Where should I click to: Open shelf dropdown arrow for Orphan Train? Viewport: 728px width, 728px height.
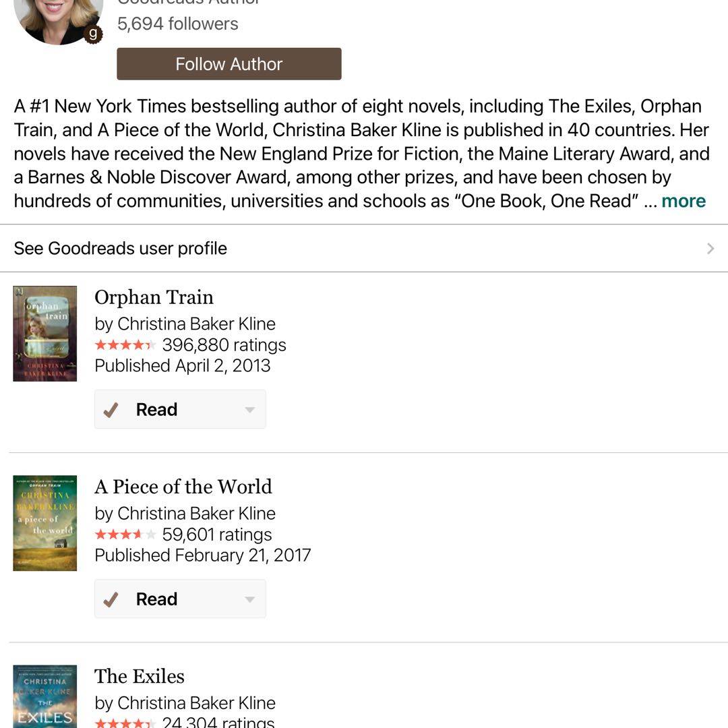pos(249,410)
